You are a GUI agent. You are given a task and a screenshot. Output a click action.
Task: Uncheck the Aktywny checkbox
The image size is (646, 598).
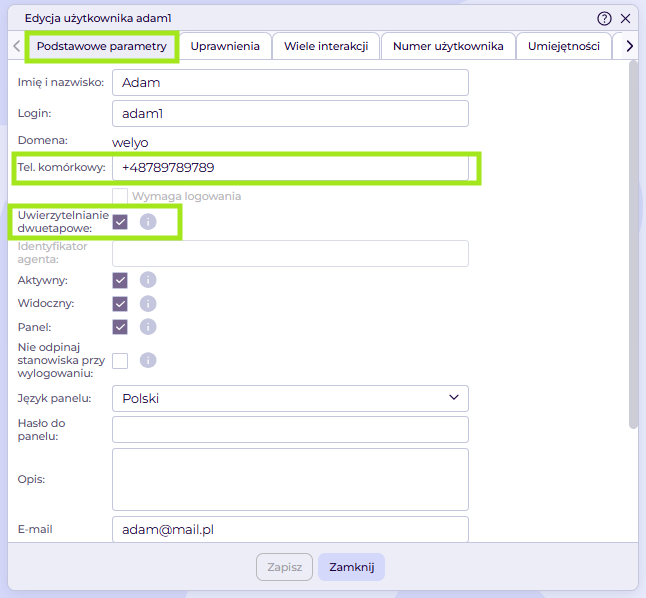[x=120, y=280]
